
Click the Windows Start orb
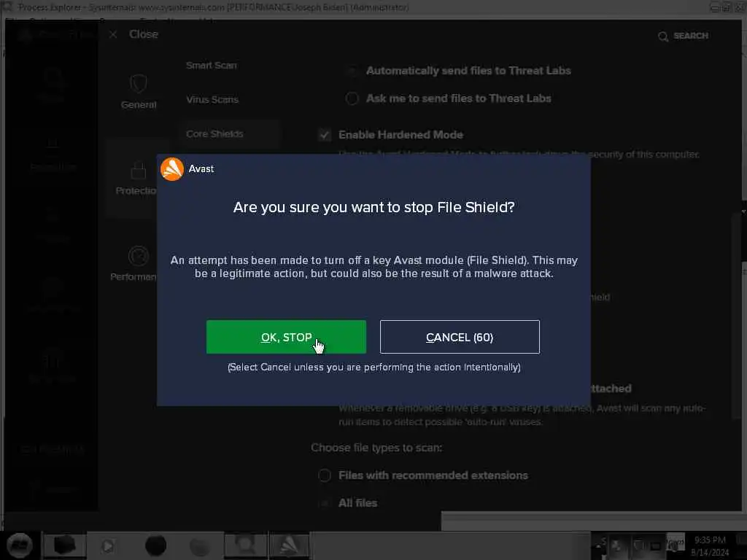[20, 545]
